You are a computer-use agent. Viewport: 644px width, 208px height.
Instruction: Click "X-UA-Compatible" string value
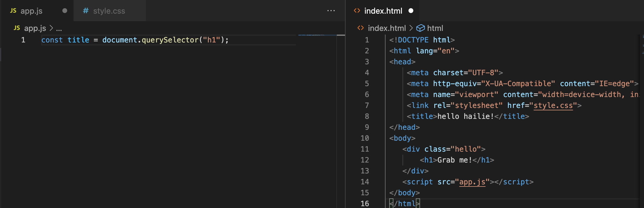(x=518, y=84)
